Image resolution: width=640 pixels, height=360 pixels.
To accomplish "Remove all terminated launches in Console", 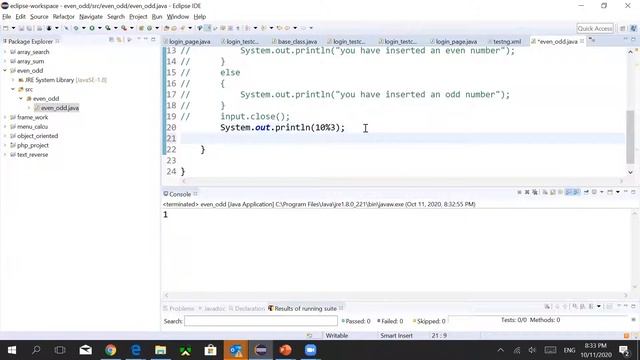I will click(535, 192).
